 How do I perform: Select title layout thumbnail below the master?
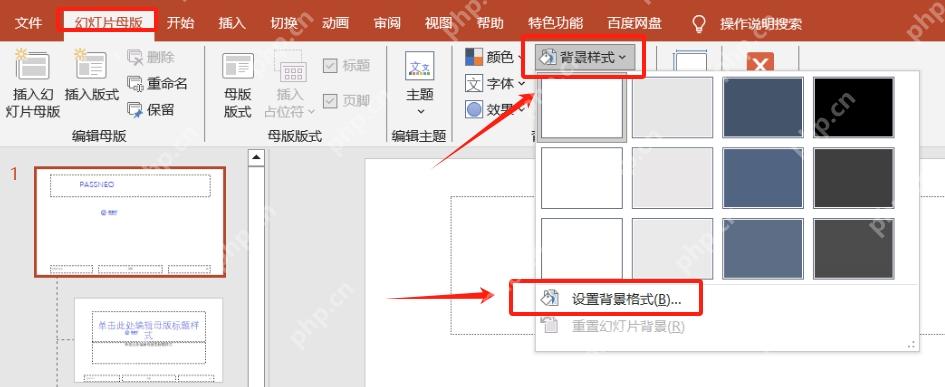(149, 341)
